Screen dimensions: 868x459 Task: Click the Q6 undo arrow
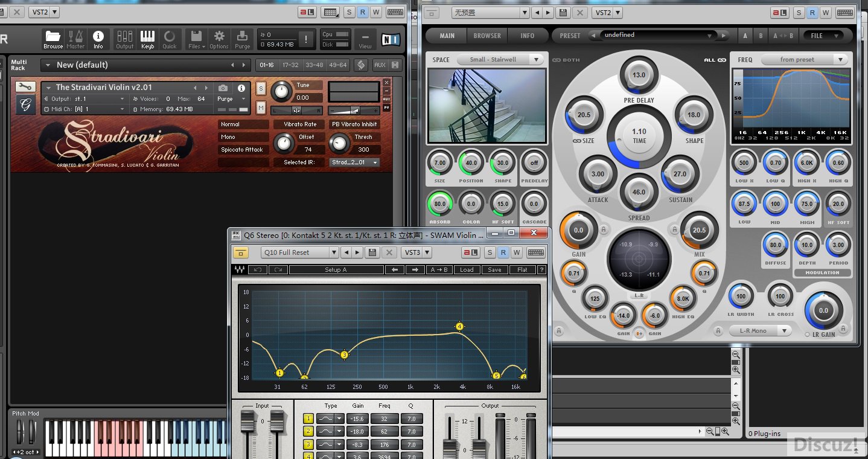click(257, 270)
